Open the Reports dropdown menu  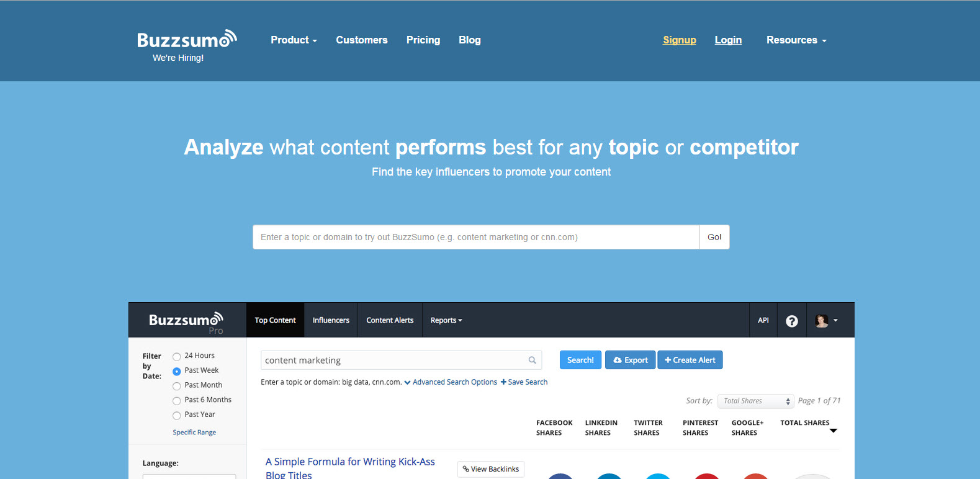point(446,320)
